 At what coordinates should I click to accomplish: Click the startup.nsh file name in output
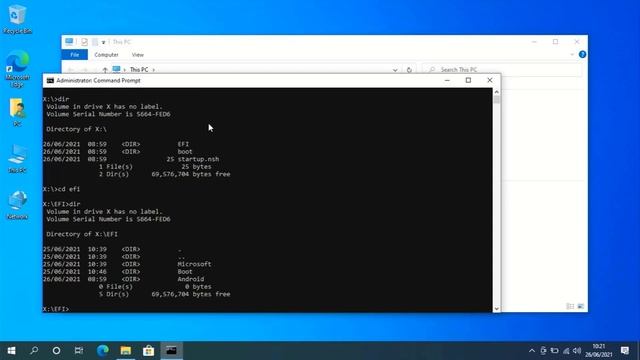point(198,159)
